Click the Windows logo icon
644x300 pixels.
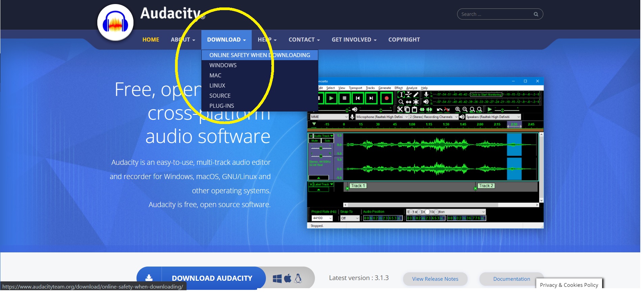point(277,278)
